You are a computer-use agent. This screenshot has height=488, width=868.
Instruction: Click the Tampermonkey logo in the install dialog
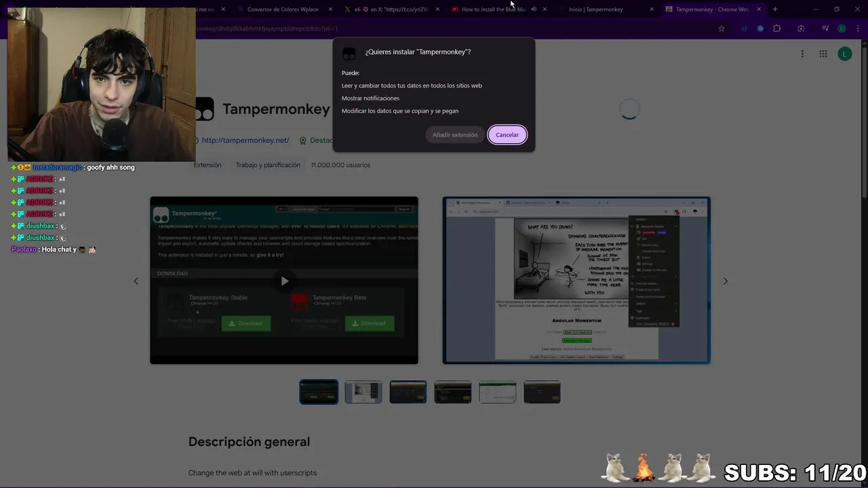click(349, 54)
